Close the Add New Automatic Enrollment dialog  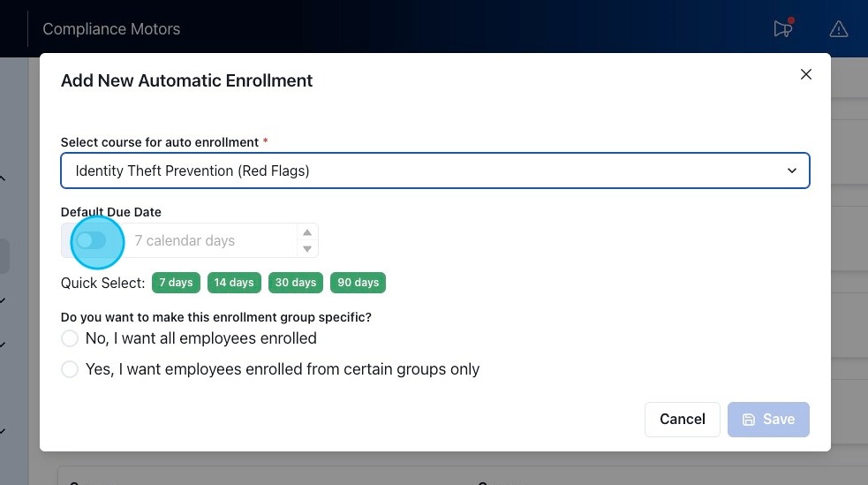[805, 75]
